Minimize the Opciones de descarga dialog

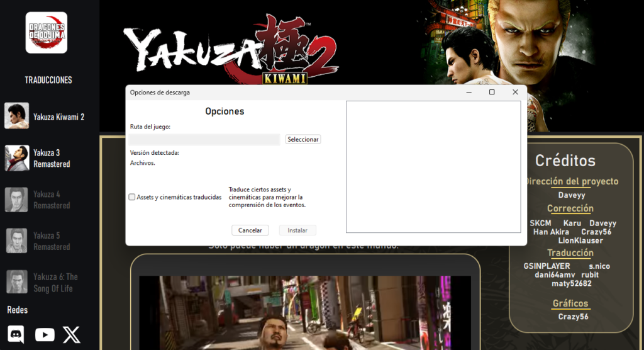(x=469, y=92)
